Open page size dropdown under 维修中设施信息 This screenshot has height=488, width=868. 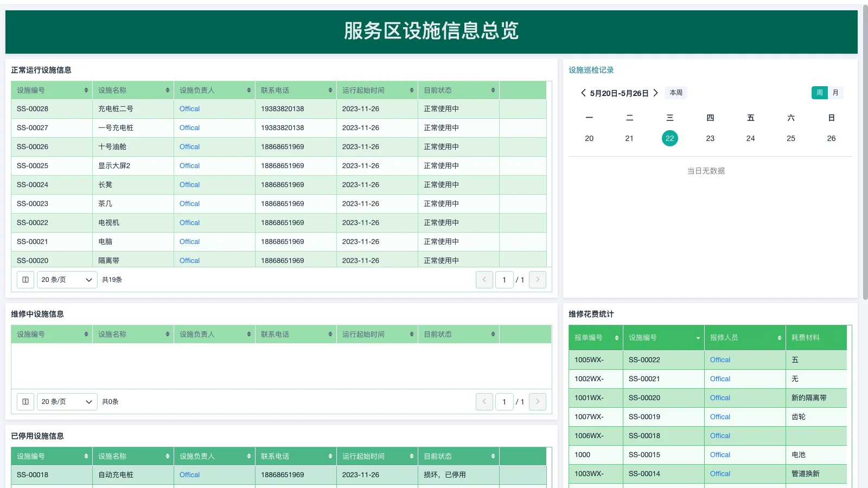click(67, 402)
